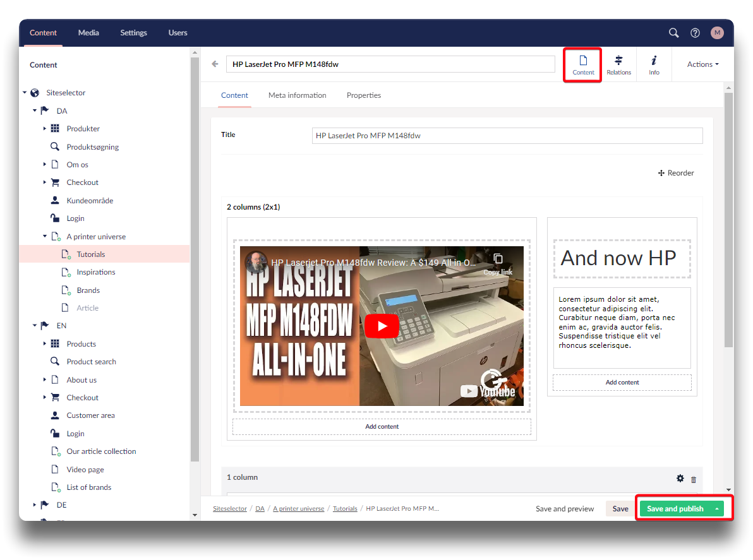Click the page icon beside Video page

click(x=55, y=469)
